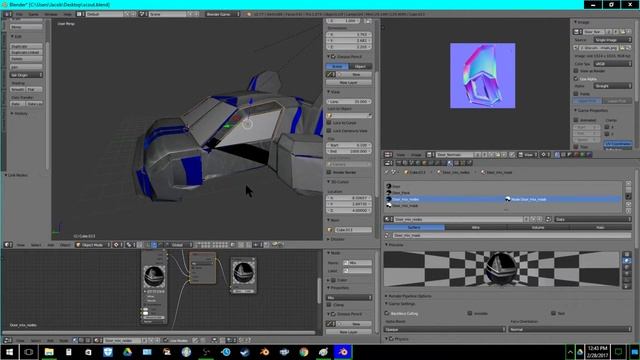Toggle the Use Alpha checkbox
Viewport: 640px width, 360px height.
[576, 78]
